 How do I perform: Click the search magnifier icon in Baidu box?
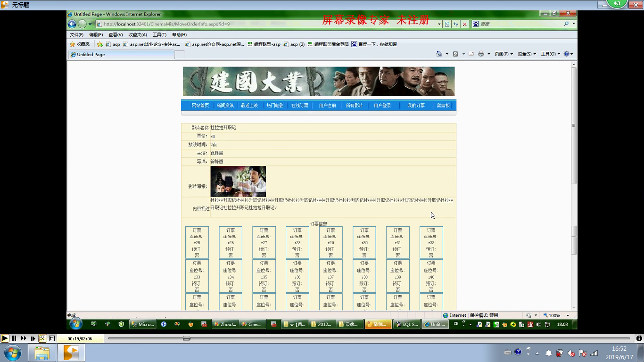tap(566, 24)
